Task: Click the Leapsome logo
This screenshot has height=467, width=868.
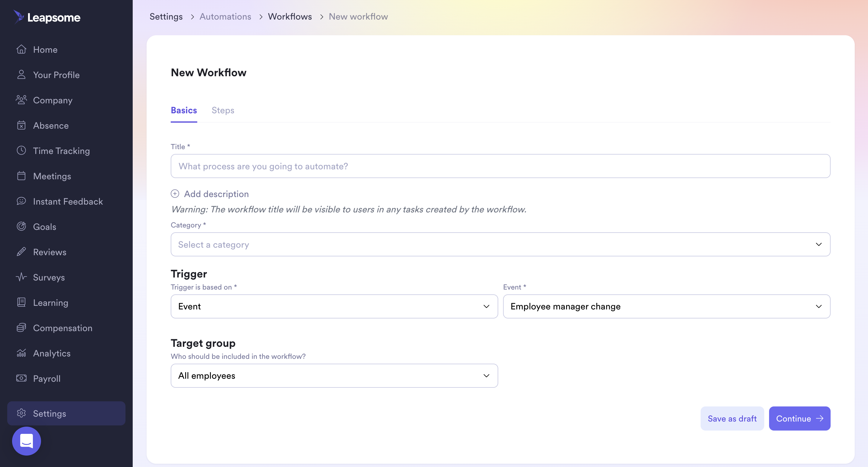Action: [x=47, y=17]
